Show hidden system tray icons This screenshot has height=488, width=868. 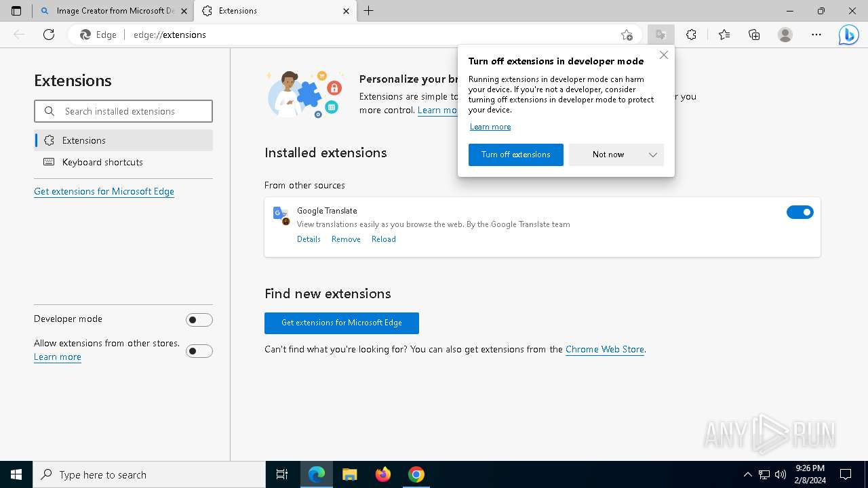pyautogui.click(x=748, y=474)
